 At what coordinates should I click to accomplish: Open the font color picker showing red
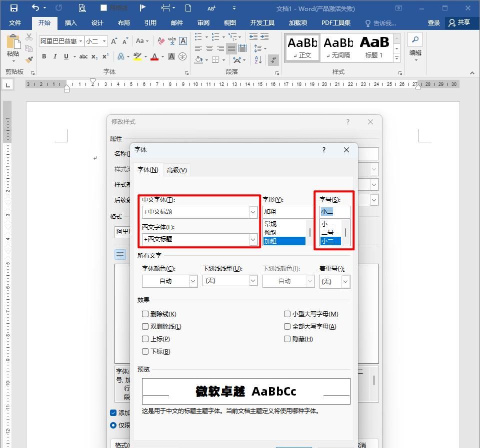tap(155, 56)
